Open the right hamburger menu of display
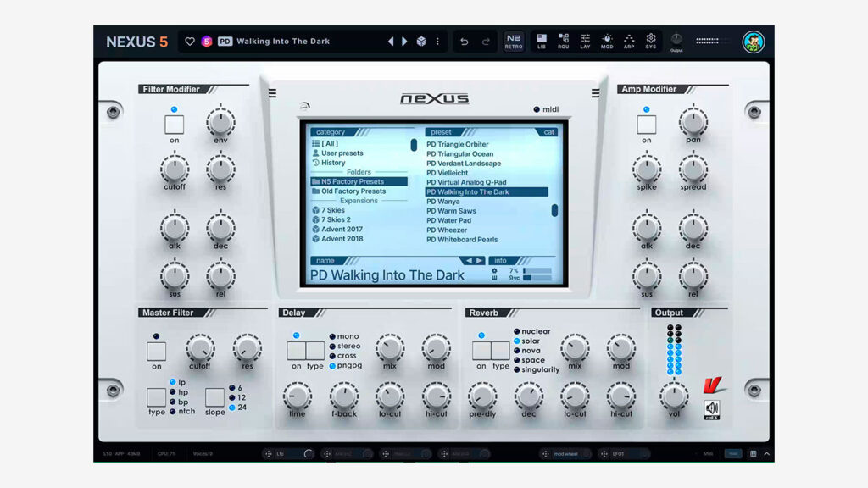Image resolution: width=868 pixels, height=488 pixels. (595, 93)
